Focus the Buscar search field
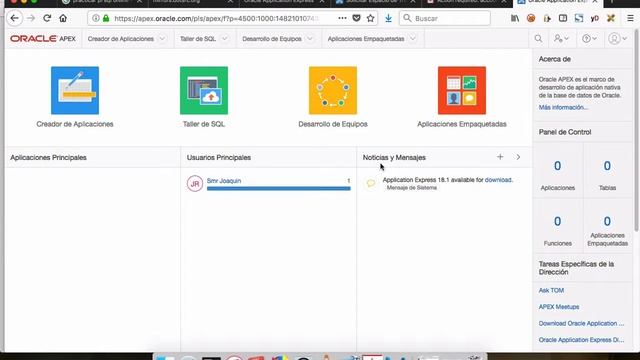The image size is (640, 360). tap(445, 18)
